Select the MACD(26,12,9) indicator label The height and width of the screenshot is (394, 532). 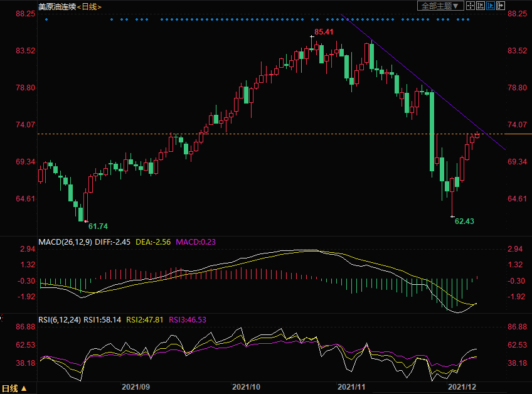point(66,241)
